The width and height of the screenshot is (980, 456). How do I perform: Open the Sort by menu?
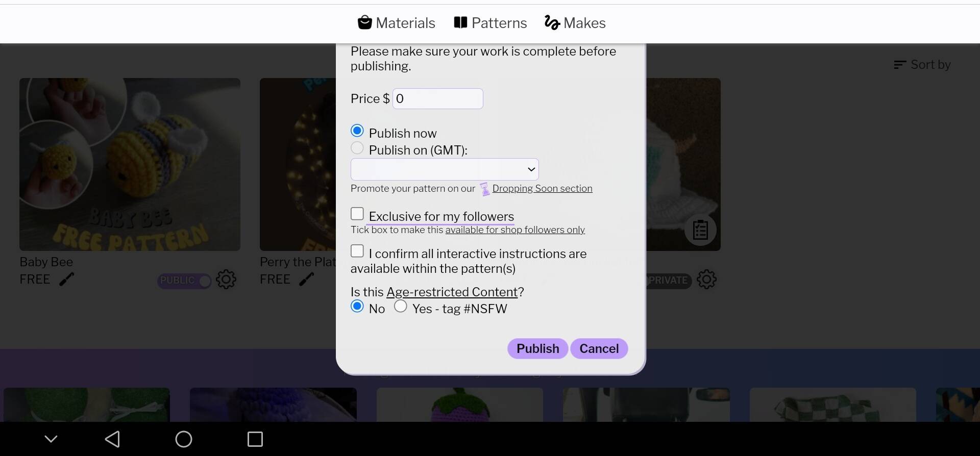(x=922, y=65)
